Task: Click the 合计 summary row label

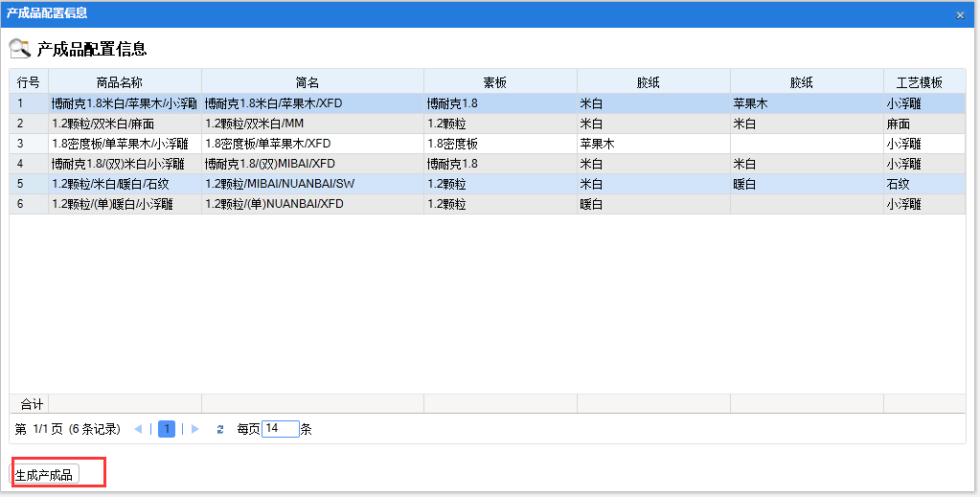Action: (x=32, y=404)
